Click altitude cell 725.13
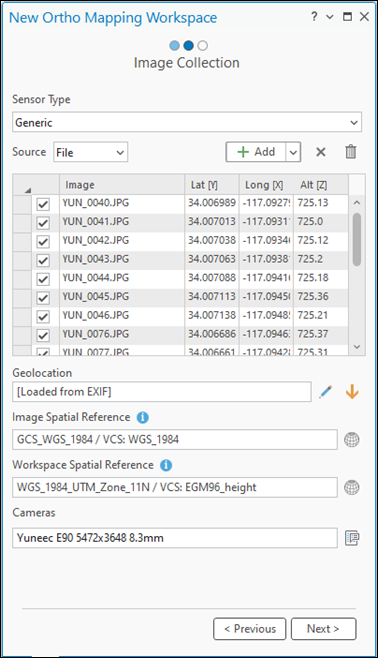The height and width of the screenshot is (658, 378). pos(321,204)
